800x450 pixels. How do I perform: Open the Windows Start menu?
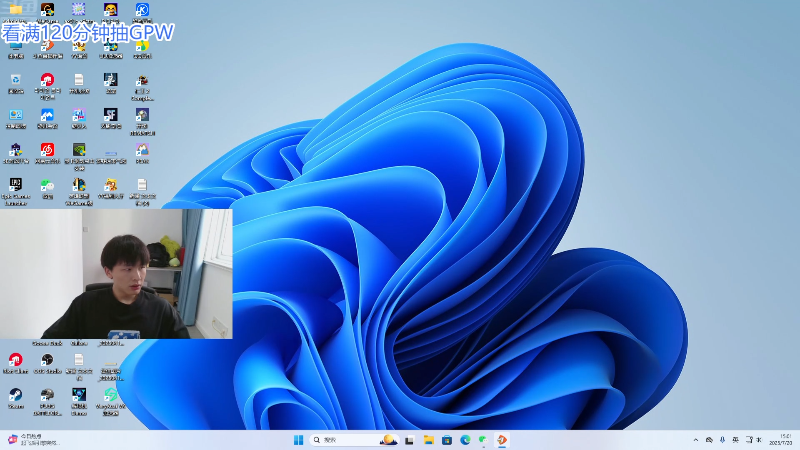click(x=298, y=440)
